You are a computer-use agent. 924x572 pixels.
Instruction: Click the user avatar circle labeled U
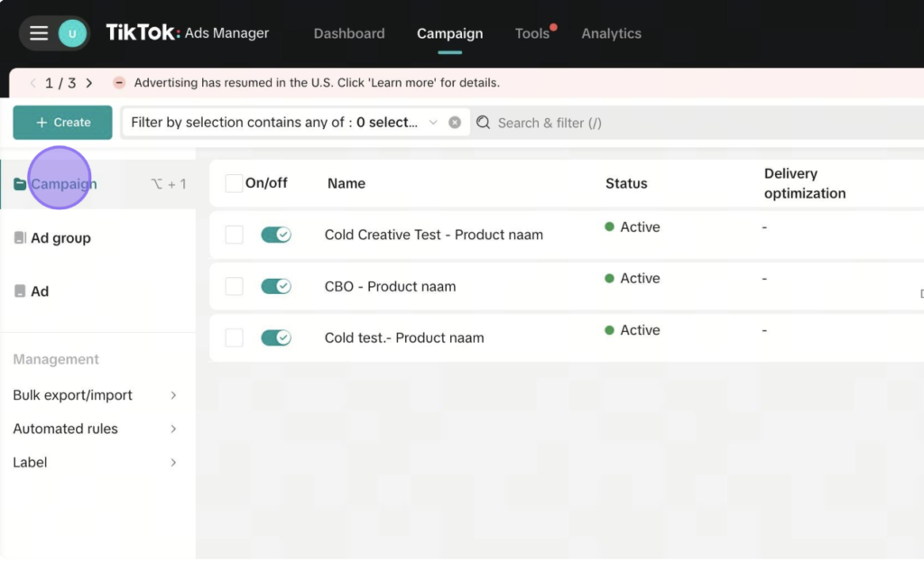pyautogui.click(x=72, y=33)
